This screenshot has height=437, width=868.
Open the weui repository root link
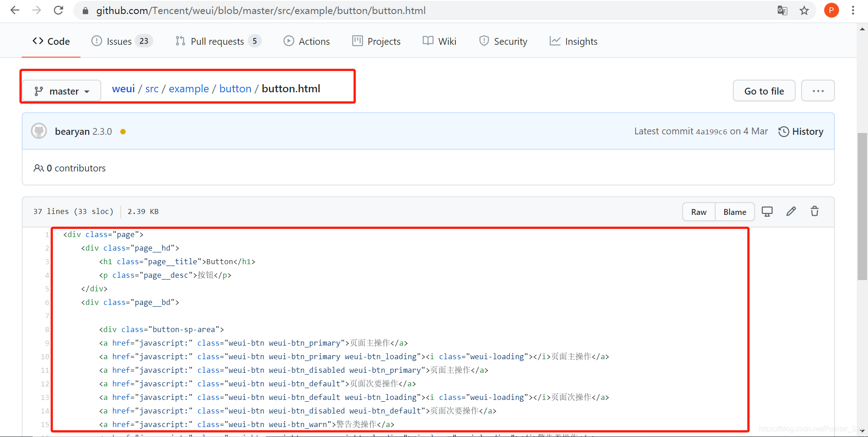tap(123, 89)
